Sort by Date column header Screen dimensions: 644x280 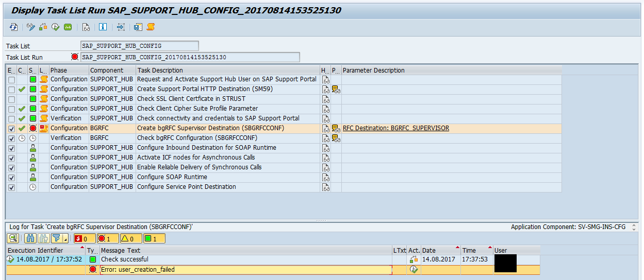coord(440,251)
